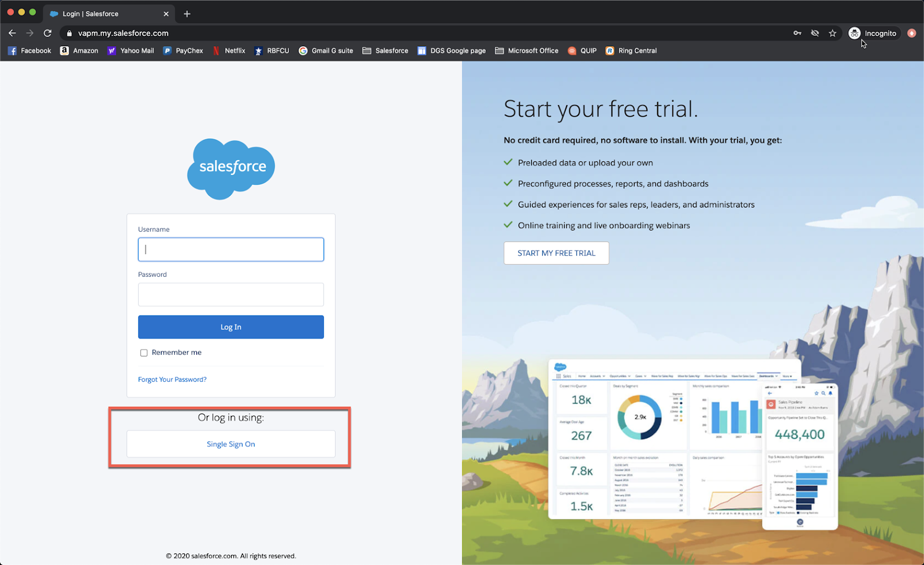Click the lock icon in address bar
This screenshot has height=565, width=924.
(69, 34)
